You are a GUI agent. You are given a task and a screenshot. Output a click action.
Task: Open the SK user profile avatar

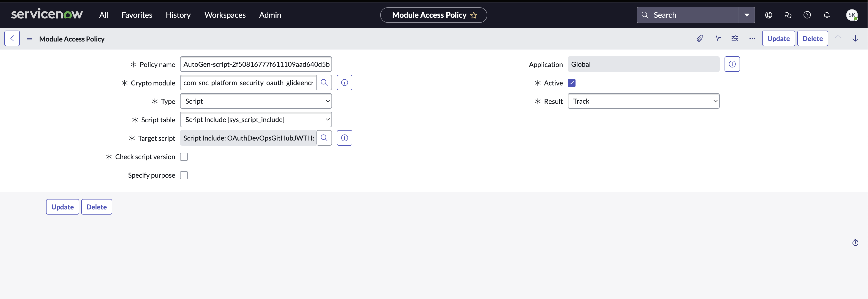[x=852, y=15]
